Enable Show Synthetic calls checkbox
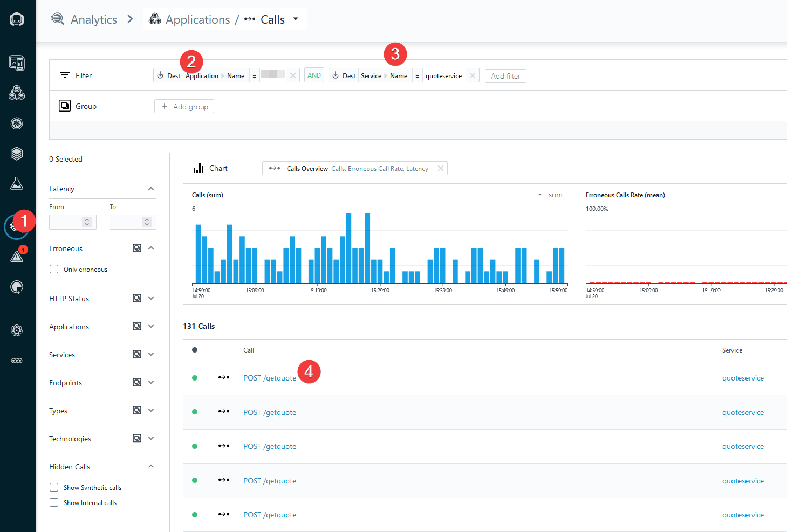787x532 pixels. point(54,487)
